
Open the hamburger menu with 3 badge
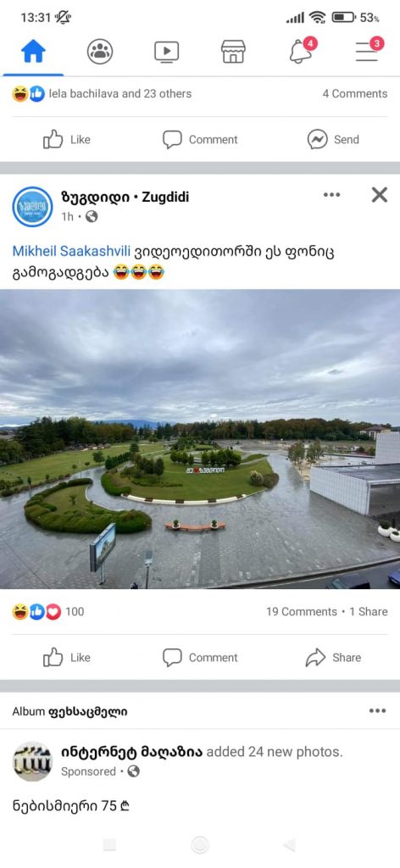(369, 50)
